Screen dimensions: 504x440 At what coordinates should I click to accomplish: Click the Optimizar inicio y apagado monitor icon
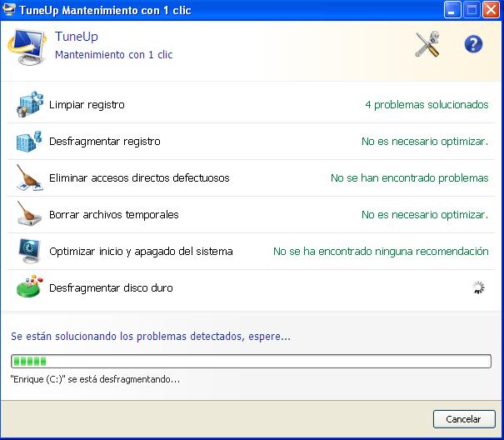click(x=29, y=251)
